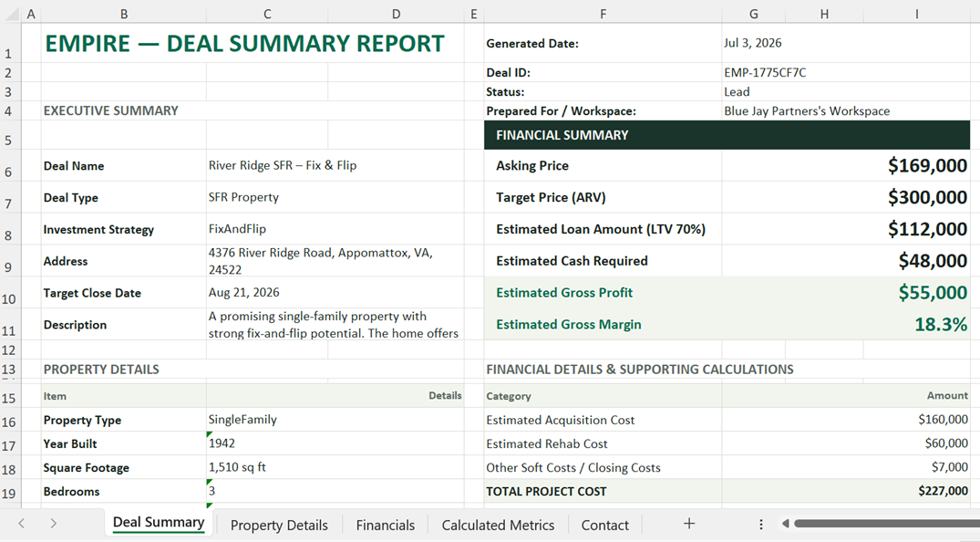The height and width of the screenshot is (542, 980).
Task: Click horizontal scrollbar left arrow
Action: tap(785, 523)
